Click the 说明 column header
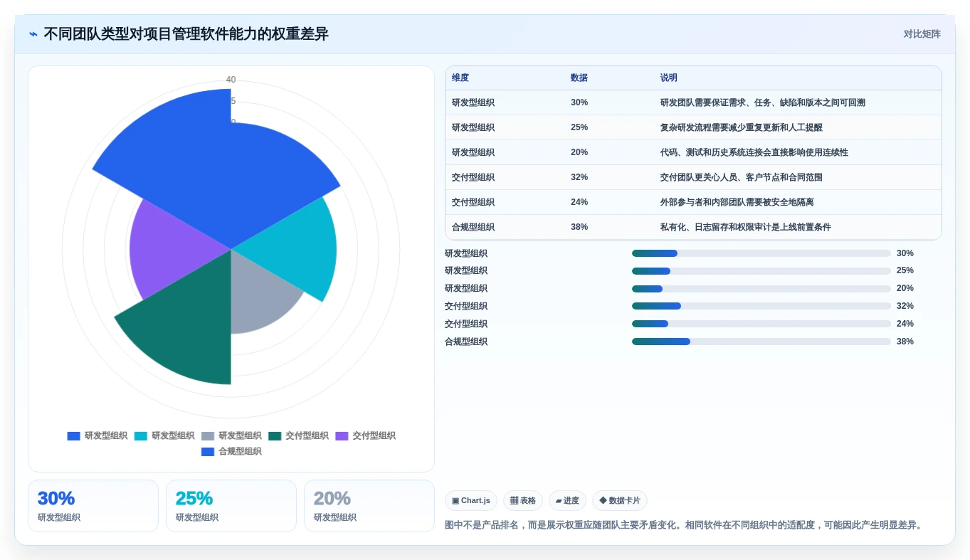 (669, 78)
